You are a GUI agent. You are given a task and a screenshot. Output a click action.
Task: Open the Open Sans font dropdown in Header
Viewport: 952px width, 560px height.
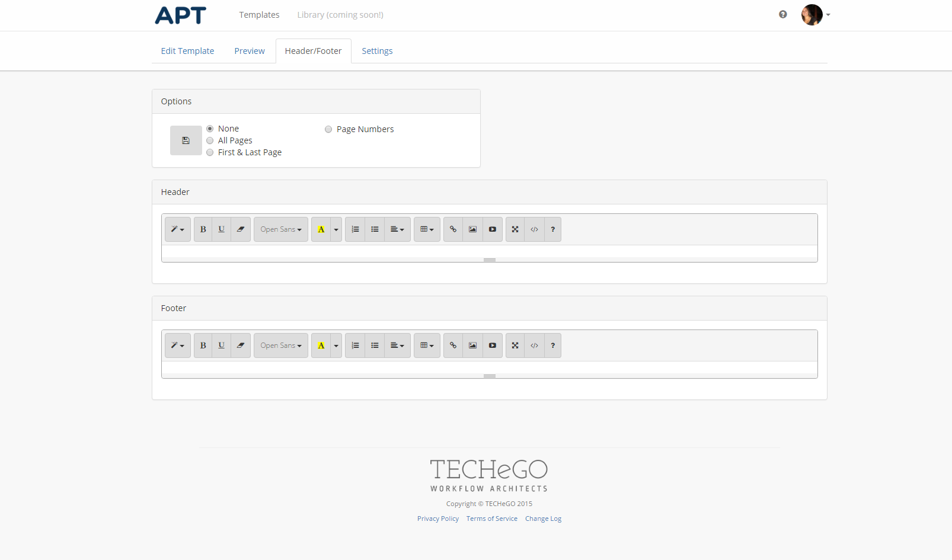pyautogui.click(x=280, y=229)
